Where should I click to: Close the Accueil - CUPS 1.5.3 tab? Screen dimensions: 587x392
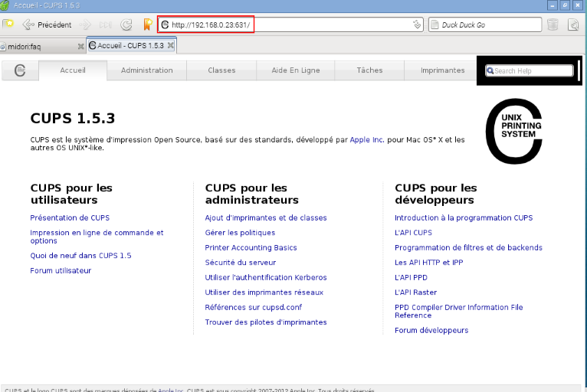pyautogui.click(x=171, y=45)
